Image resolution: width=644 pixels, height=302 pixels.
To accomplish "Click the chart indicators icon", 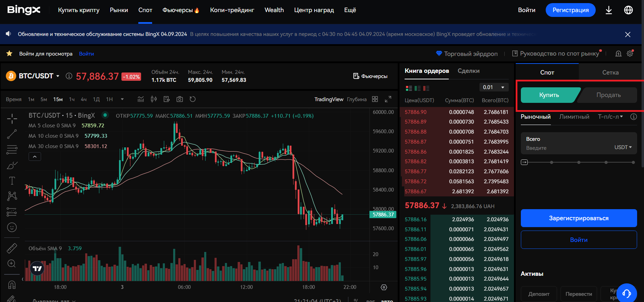I will click(141, 99).
